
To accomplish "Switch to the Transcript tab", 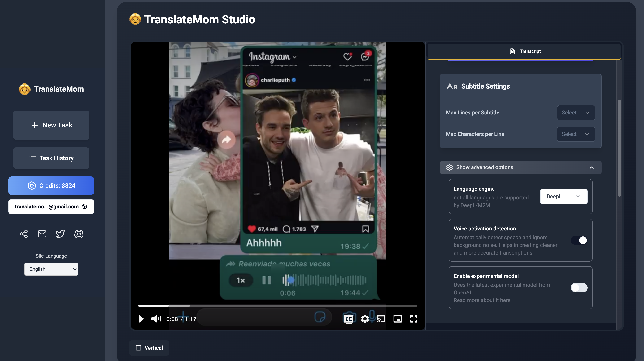I will 524,51.
